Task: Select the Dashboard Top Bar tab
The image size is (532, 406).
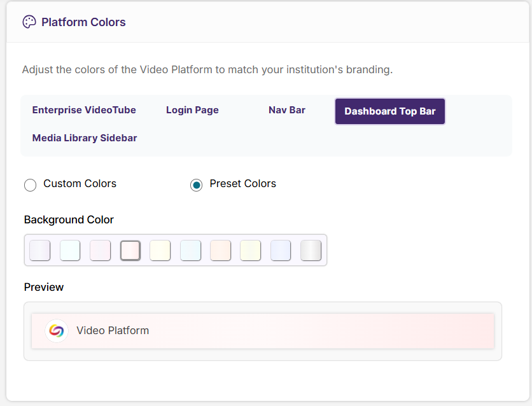Action: coord(390,111)
